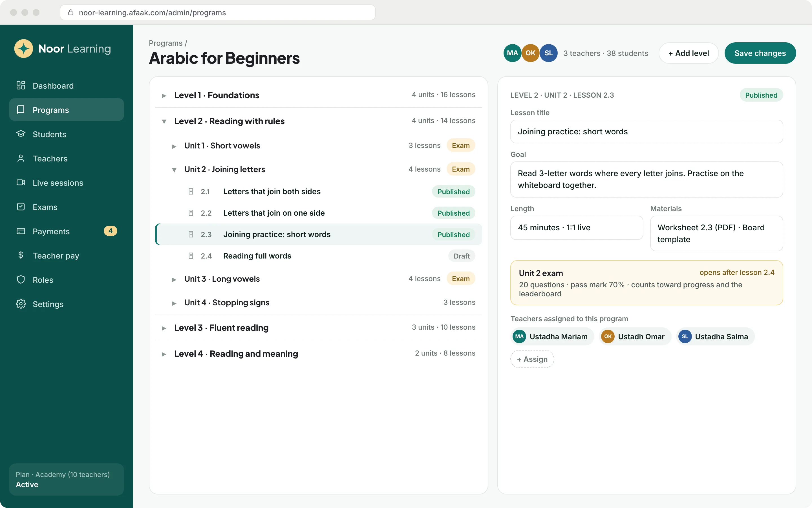Click the Teacher pay dollar icon
Viewport: 812px width, 508px height.
click(x=21, y=255)
